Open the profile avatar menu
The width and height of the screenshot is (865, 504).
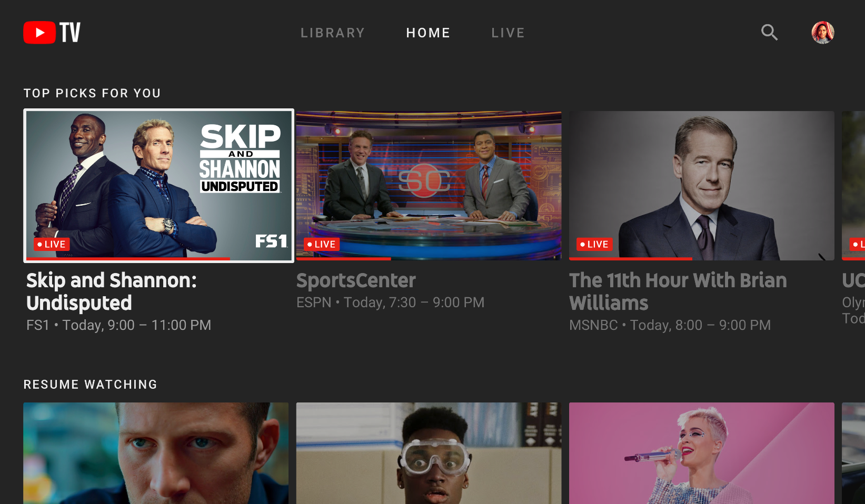tap(823, 33)
